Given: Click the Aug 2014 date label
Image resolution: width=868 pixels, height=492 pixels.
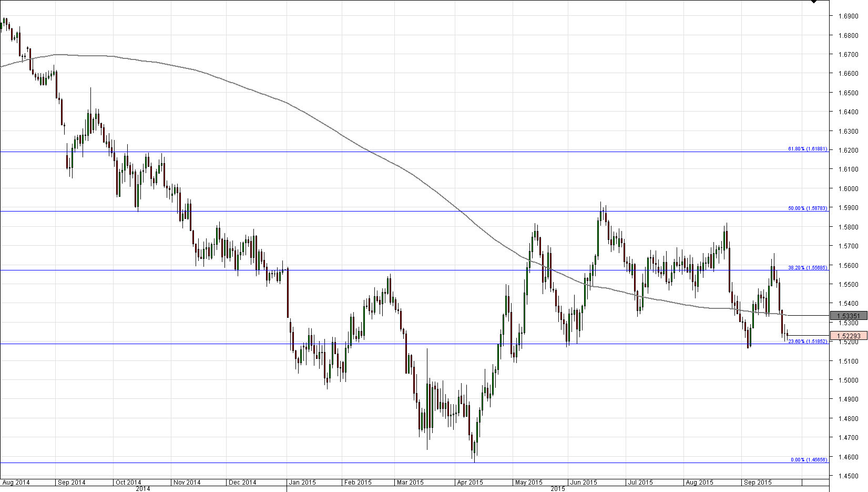Looking at the screenshot, I should 16,483.
